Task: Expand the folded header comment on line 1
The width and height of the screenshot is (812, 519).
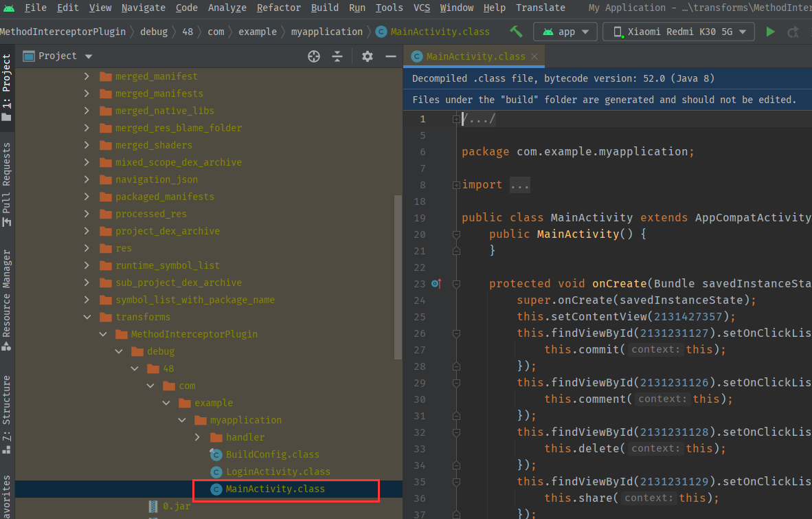Action: click(x=456, y=119)
